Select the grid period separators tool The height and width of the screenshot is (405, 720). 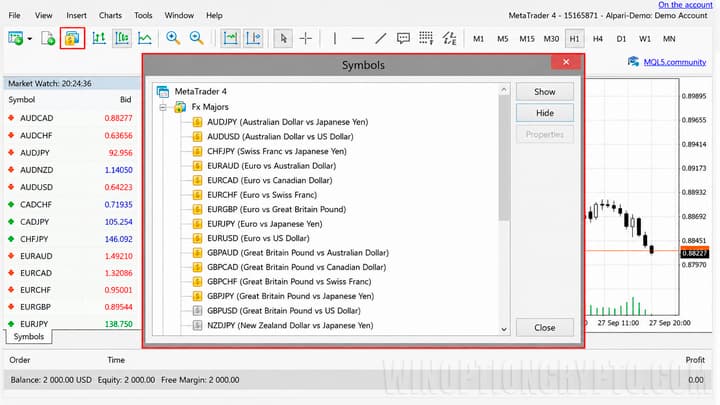click(426, 39)
